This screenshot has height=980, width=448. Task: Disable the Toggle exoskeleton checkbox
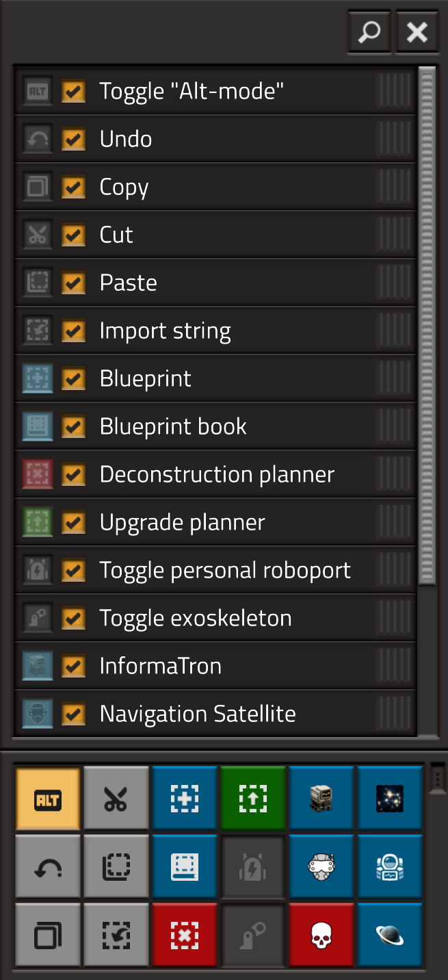point(73,618)
